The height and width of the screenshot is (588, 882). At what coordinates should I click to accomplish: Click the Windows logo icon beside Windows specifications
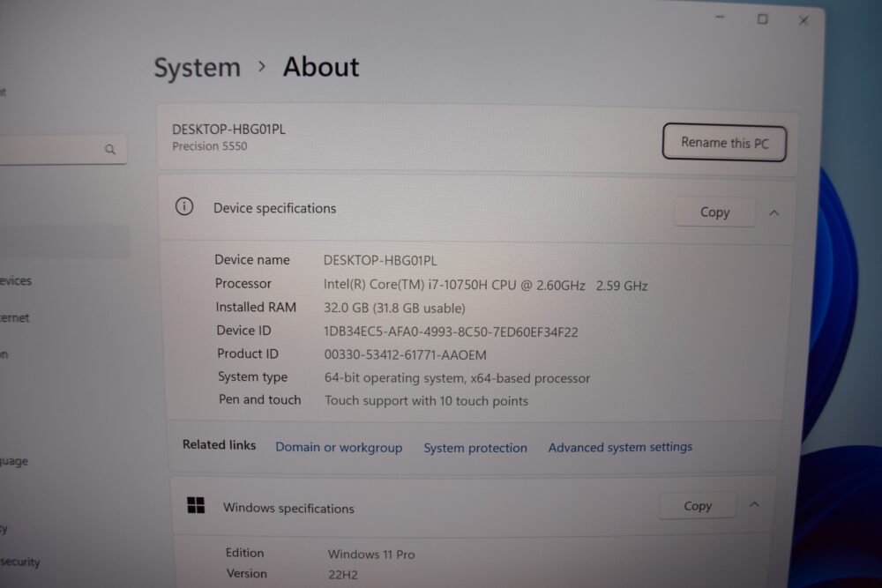pyautogui.click(x=196, y=505)
